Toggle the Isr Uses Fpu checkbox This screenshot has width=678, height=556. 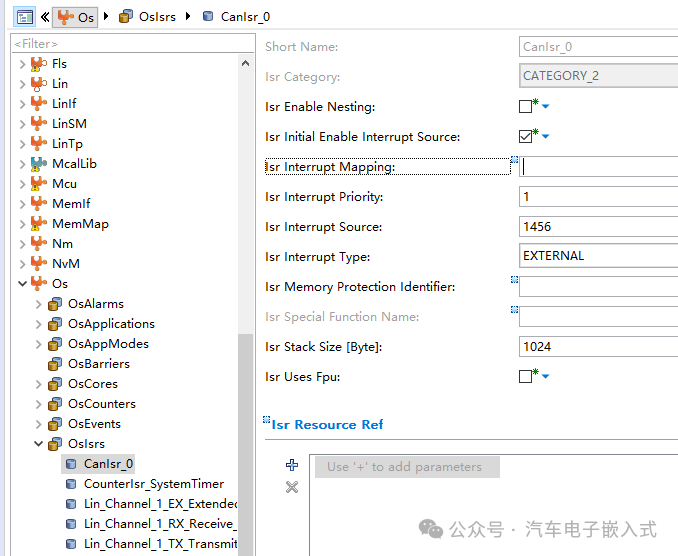coord(526,377)
